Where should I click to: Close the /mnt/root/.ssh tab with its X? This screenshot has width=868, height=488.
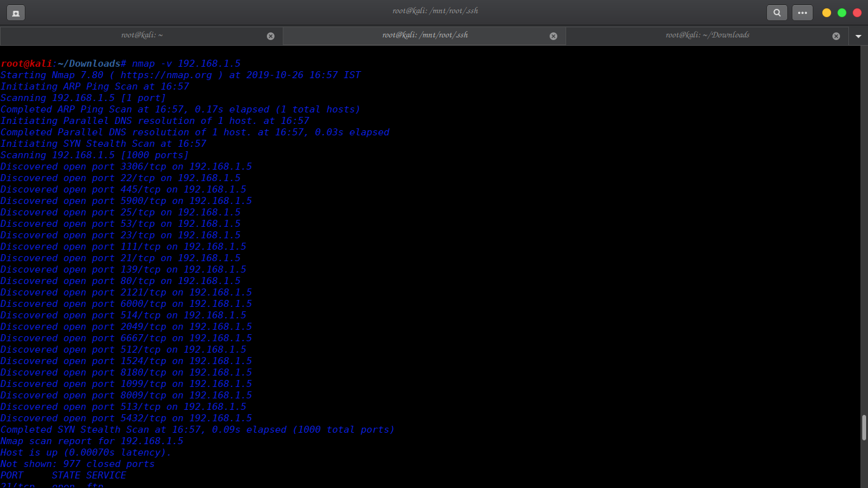pyautogui.click(x=553, y=36)
